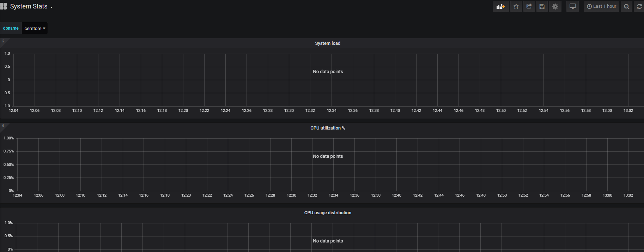
Task: Star the System Stats dashboard
Action: coord(516,6)
